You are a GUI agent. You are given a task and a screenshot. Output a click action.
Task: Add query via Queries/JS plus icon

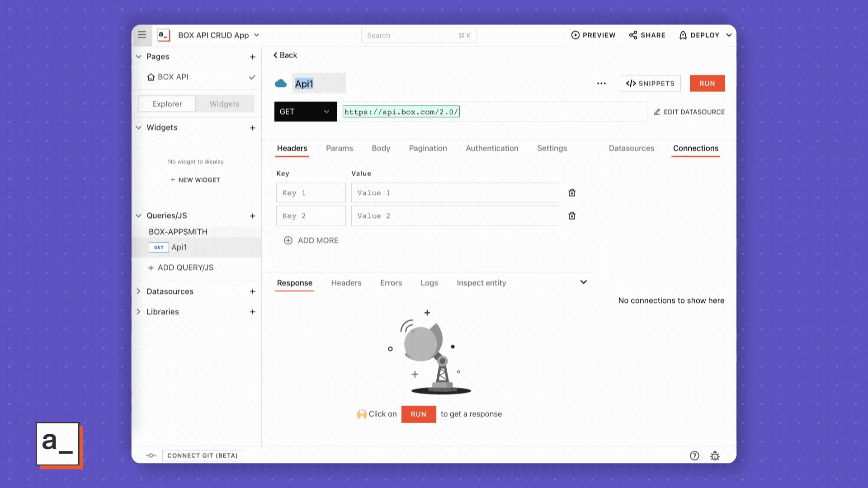point(253,216)
